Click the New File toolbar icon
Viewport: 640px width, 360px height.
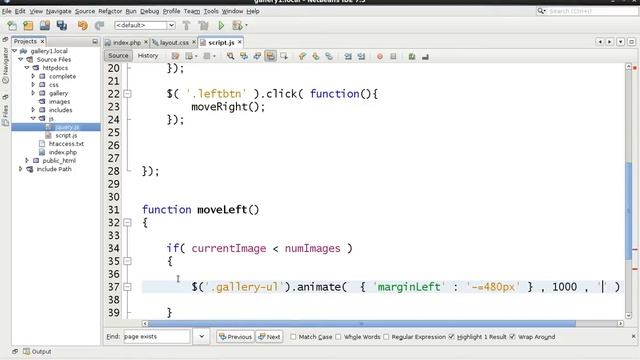point(12,25)
